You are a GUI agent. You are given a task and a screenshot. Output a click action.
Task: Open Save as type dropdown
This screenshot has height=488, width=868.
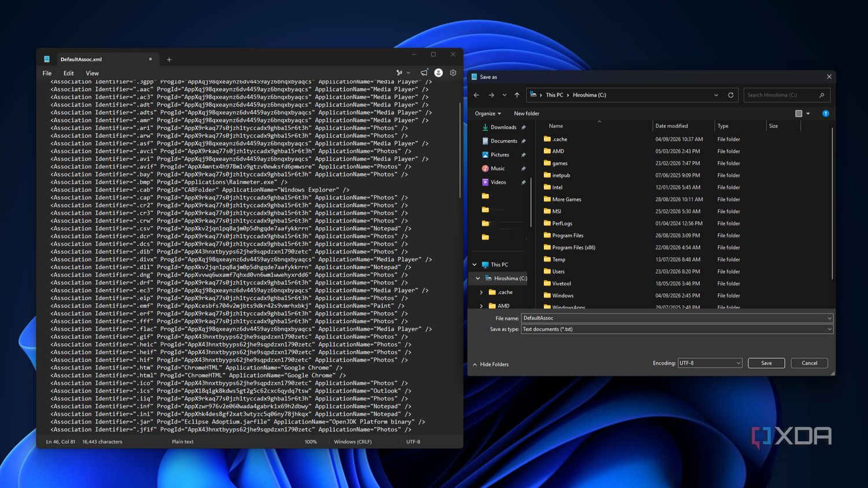[677, 329]
